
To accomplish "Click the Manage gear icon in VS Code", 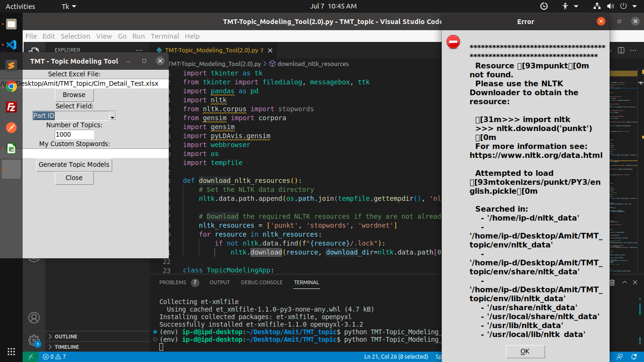I will (34, 340).
